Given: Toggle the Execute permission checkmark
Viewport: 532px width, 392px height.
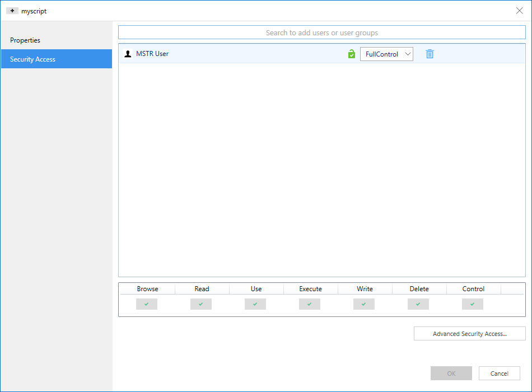Looking at the screenshot, I should point(310,304).
